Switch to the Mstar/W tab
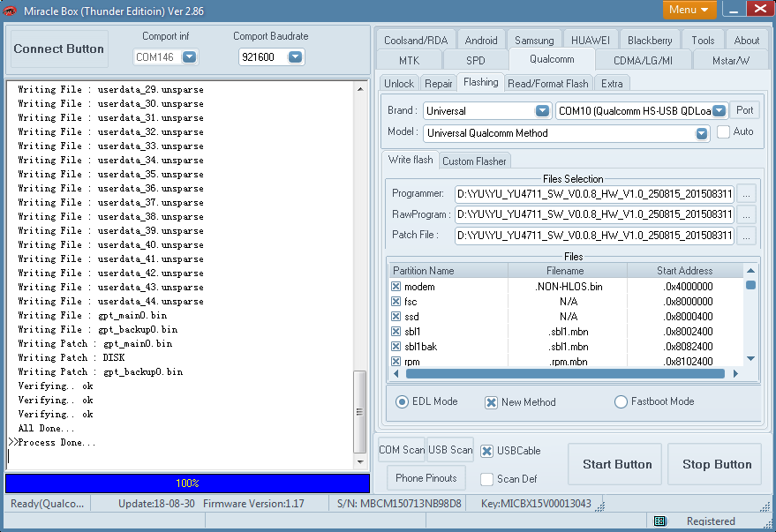 point(730,60)
